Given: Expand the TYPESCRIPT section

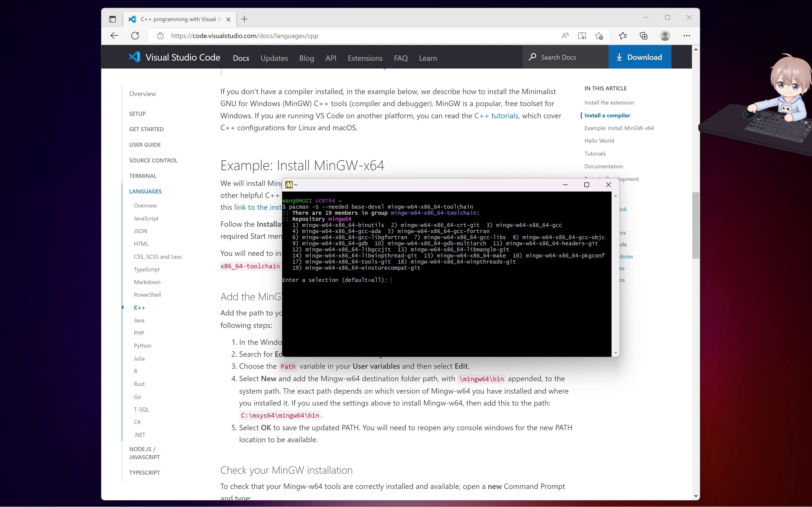Looking at the screenshot, I should (144, 472).
